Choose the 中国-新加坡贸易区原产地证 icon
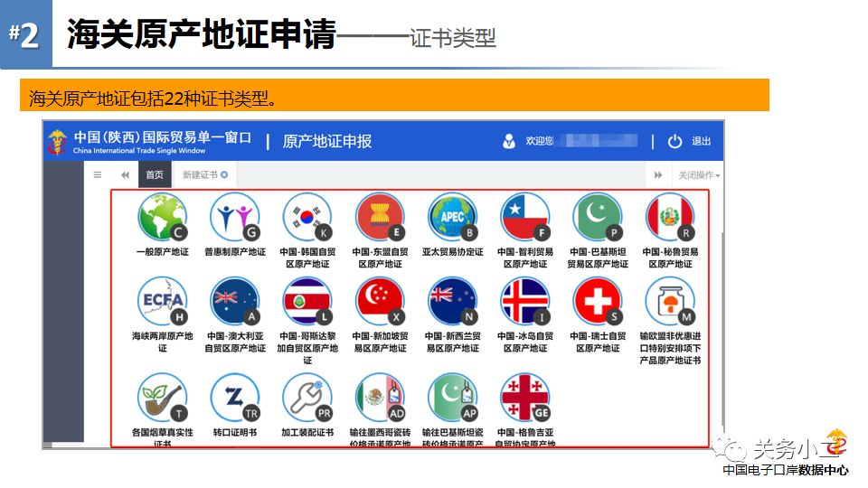The width and height of the screenshot is (868, 488). pyautogui.click(x=381, y=301)
